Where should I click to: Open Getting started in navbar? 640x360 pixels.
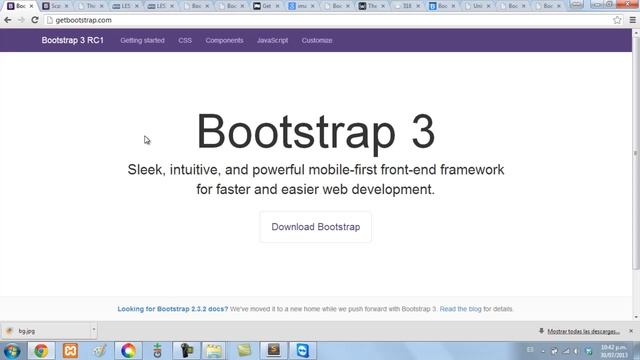click(142, 40)
